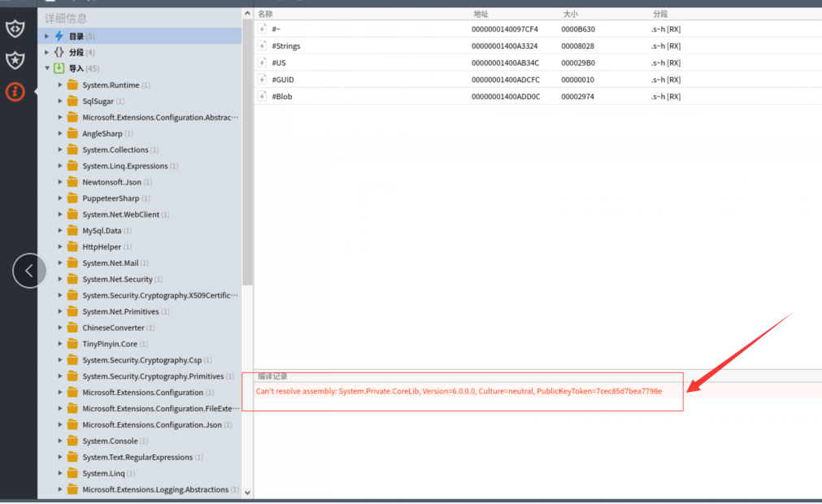This screenshot has height=504, width=822.
Task: Click the green download icon beside 导入
Action: click(59, 68)
